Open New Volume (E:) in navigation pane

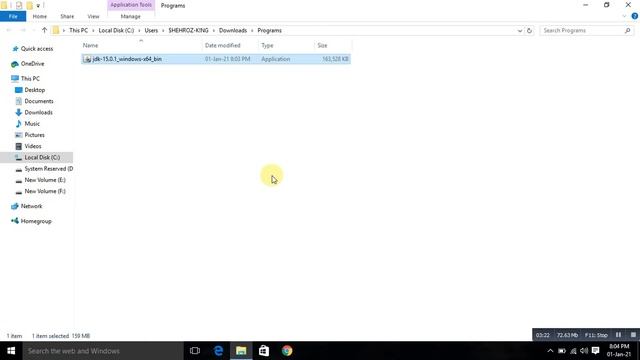45,180
